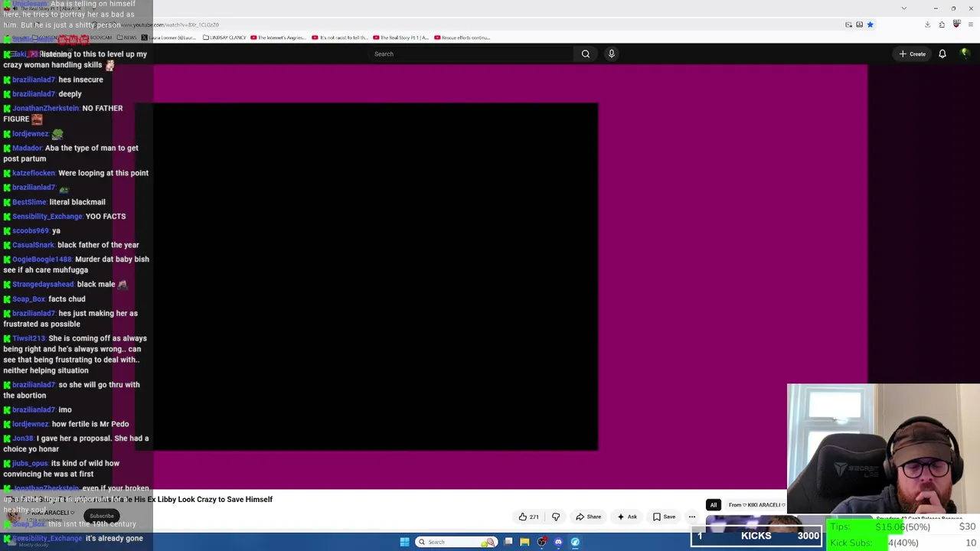Open The Internet's Angriest bookmark

coord(279,37)
